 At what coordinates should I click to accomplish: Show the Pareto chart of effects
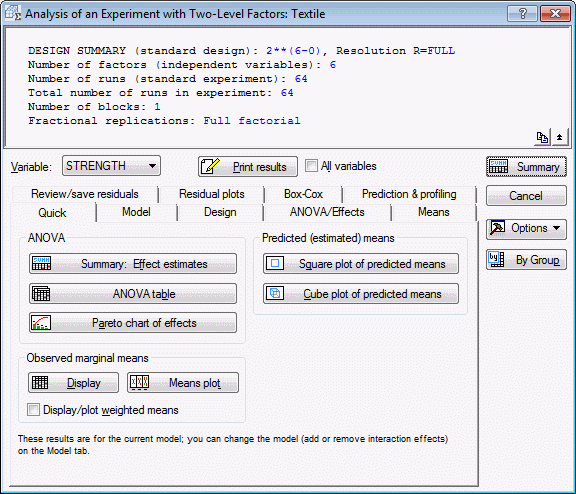(x=133, y=323)
